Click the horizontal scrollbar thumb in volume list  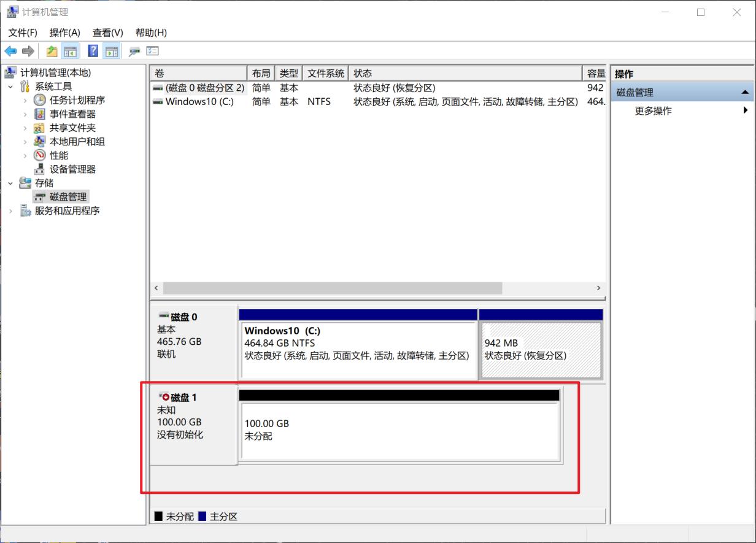pyautogui.click(x=332, y=288)
